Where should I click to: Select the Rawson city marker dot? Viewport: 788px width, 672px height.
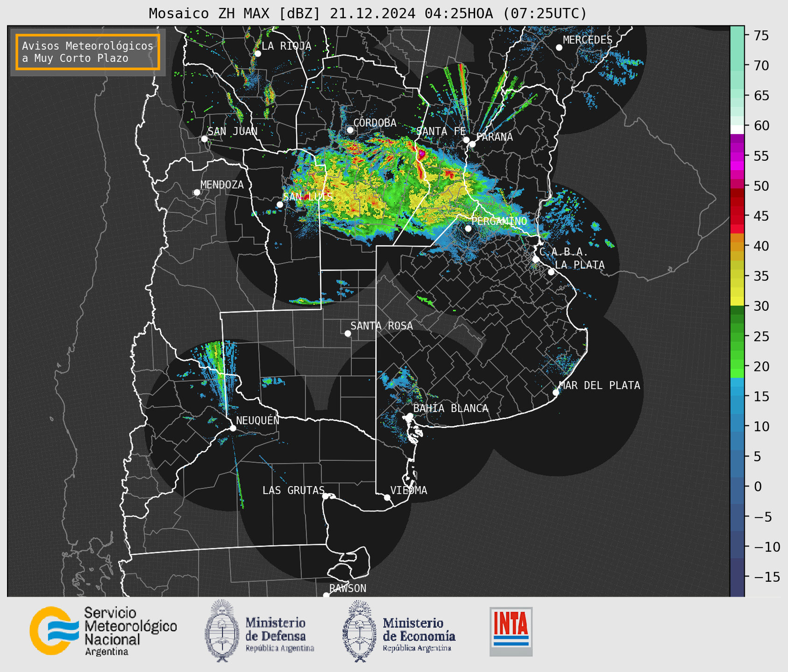point(326,595)
